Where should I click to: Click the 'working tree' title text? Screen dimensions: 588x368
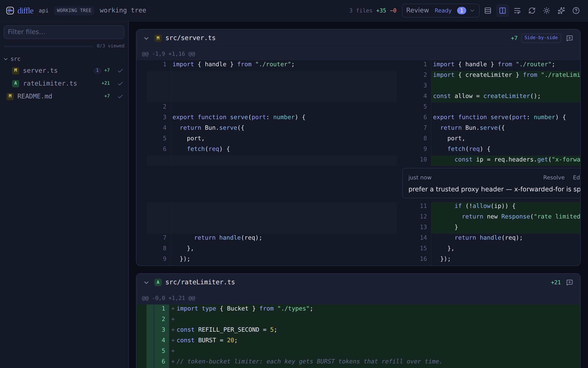tap(123, 10)
